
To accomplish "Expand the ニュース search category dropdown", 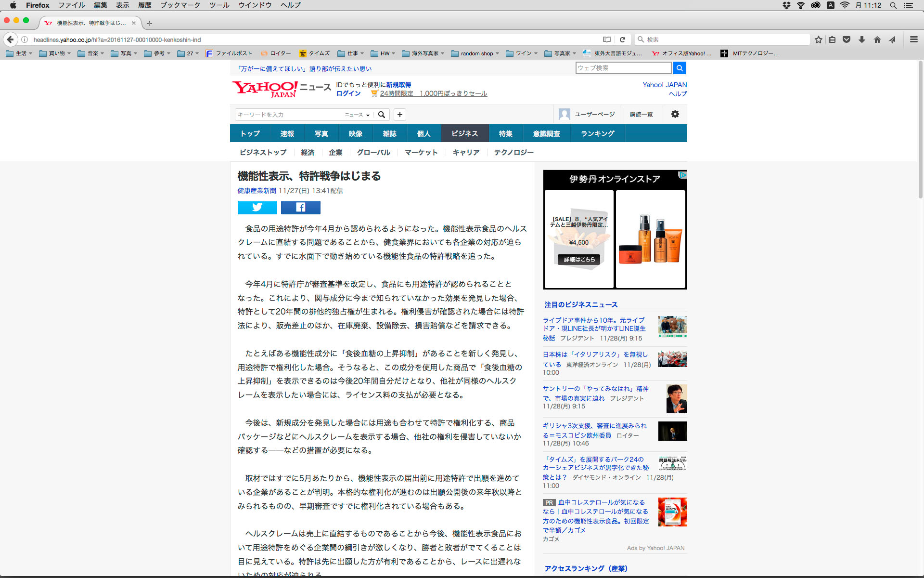I will click(x=357, y=115).
